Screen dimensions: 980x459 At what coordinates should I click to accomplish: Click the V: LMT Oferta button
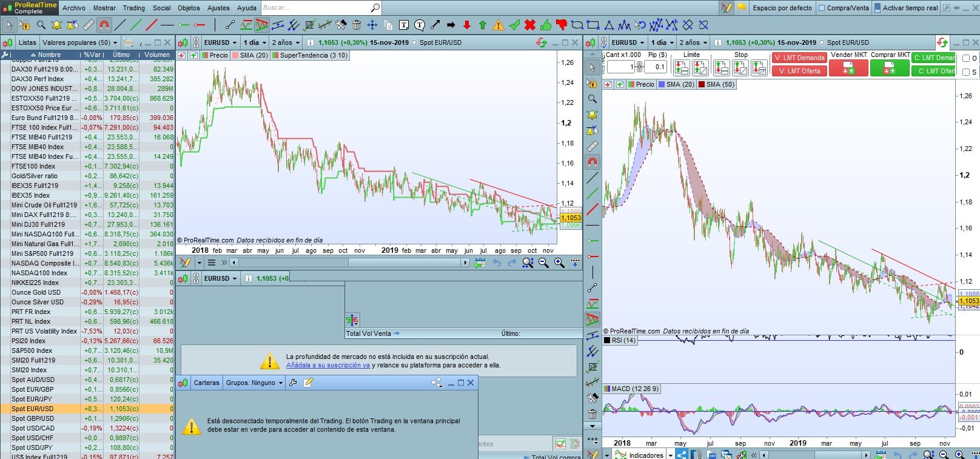[x=799, y=71]
